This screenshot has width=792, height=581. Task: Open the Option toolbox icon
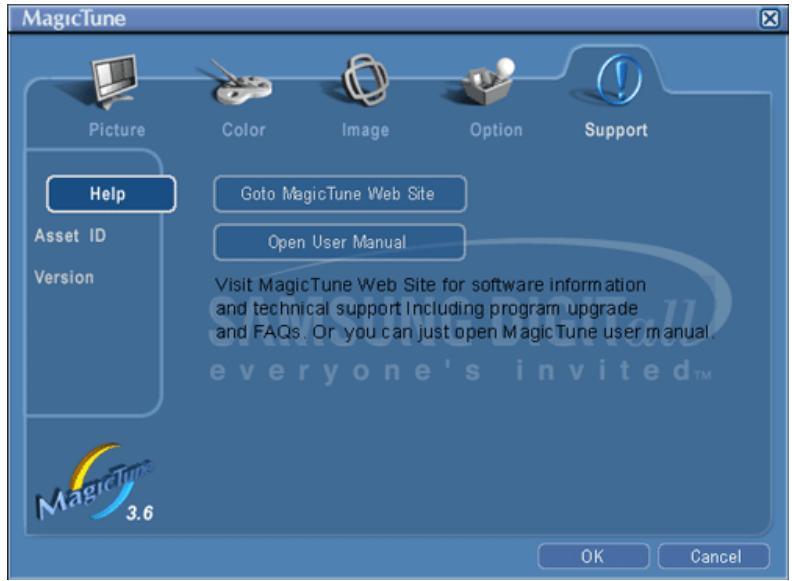(x=488, y=81)
